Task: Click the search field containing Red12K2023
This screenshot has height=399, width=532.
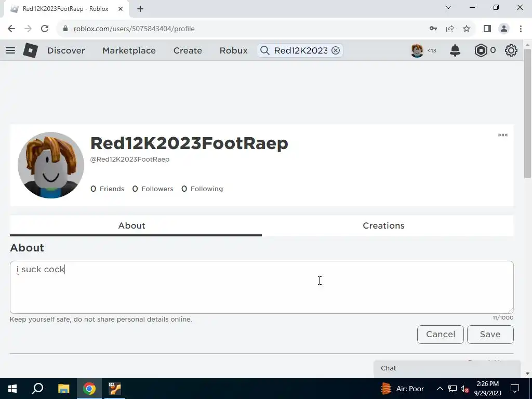Action: (x=300, y=50)
